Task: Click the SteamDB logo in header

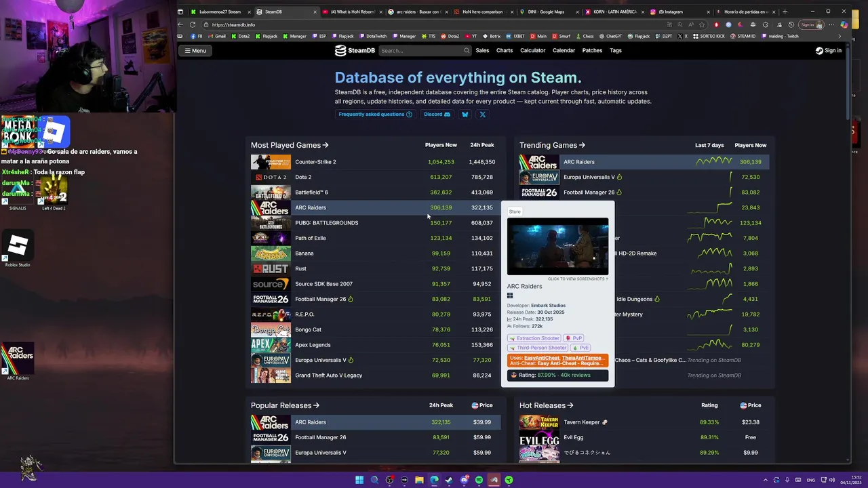Action: [x=355, y=50]
